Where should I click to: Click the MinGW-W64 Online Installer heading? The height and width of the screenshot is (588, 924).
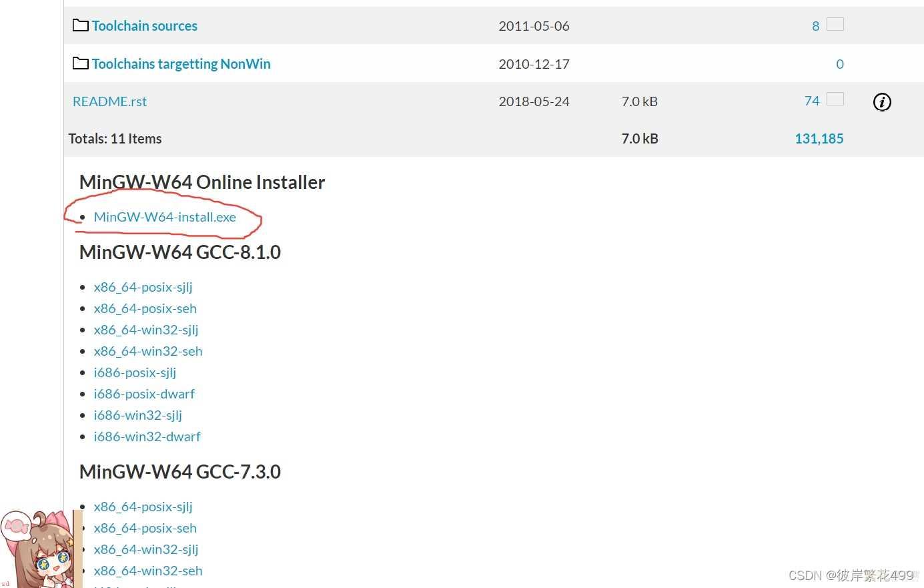click(202, 182)
